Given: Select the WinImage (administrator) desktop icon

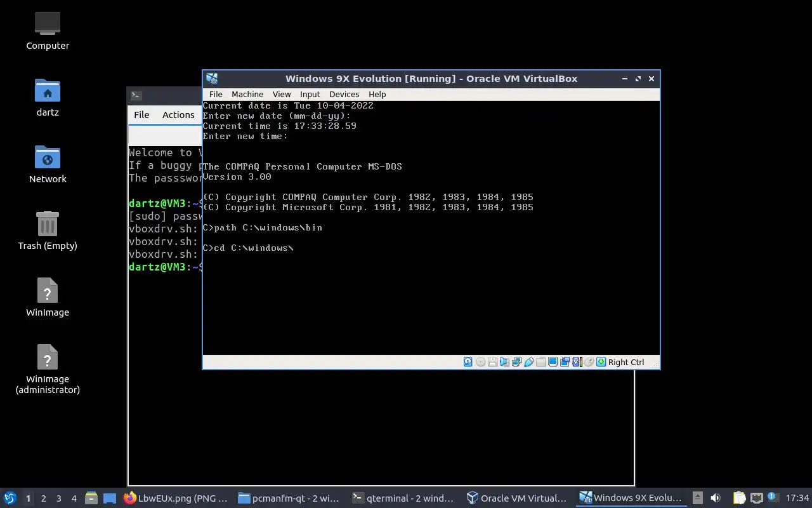Looking at the screenshot, I should [x=48, y=369].
